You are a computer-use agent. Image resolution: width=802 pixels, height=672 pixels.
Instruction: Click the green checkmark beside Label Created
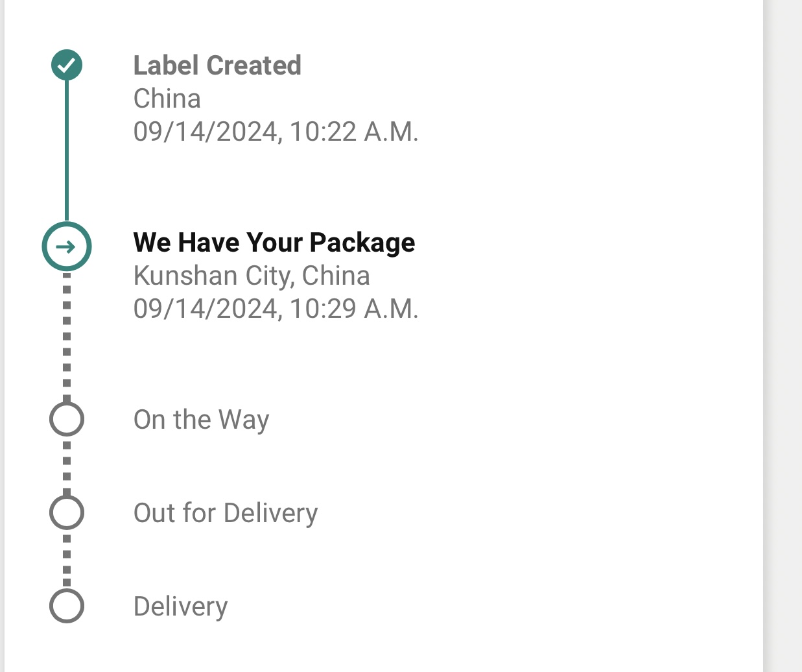(x=67, y=65)
